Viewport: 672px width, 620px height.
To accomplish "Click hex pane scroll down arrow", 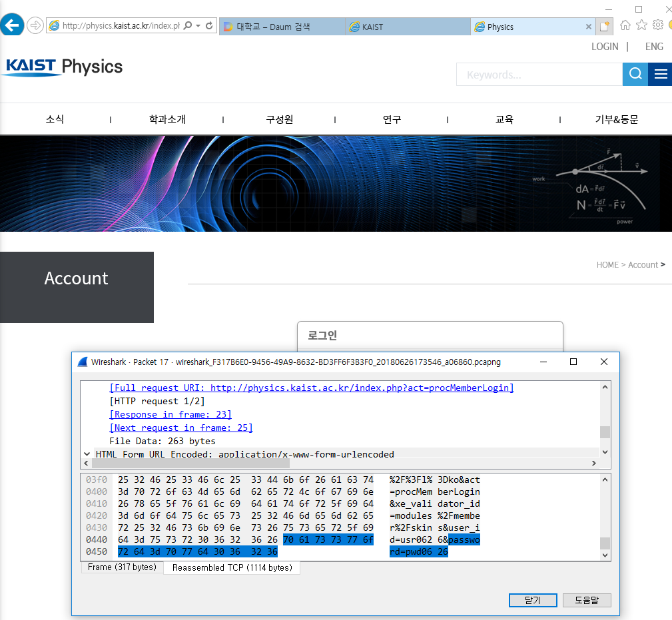I will pyautogui.click(x=605, y=555).
